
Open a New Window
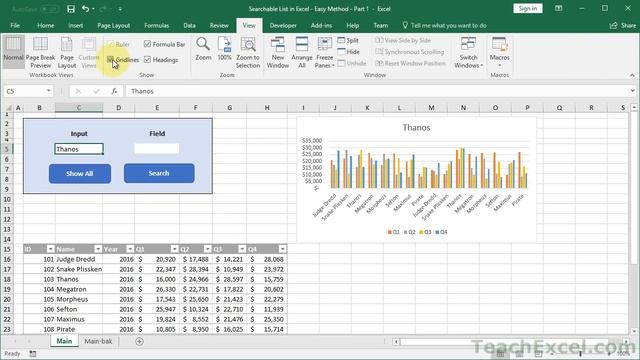[278, 52]
